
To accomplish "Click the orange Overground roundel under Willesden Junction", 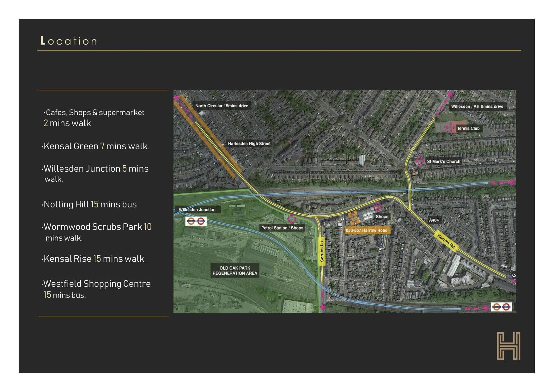I will click(191, 221).
